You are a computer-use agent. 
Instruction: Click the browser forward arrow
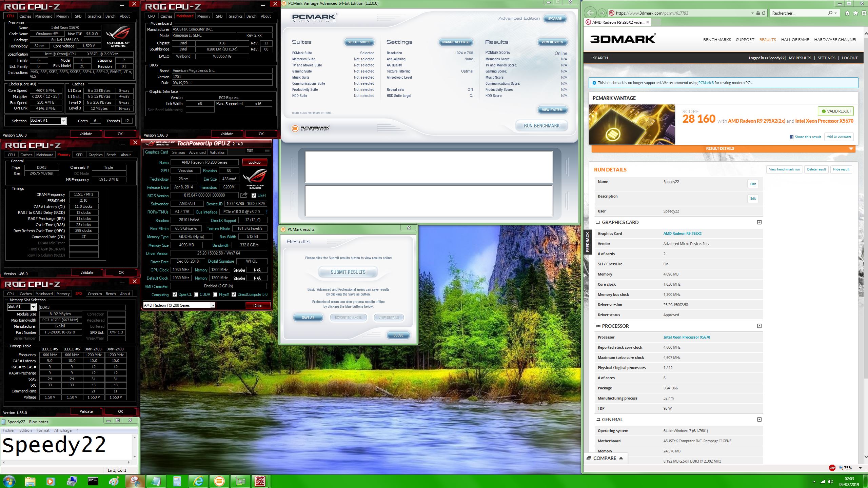(602, 13)
